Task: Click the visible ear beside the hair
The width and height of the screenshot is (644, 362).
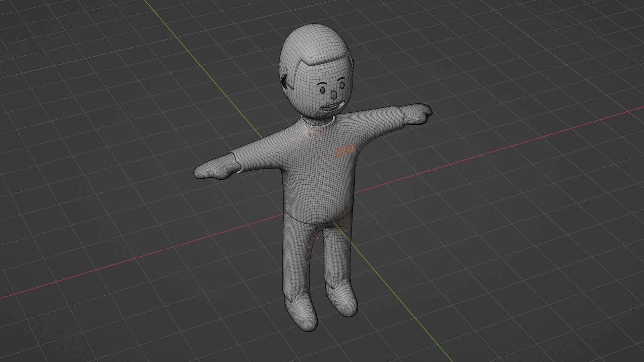Action: click(284, 82)
